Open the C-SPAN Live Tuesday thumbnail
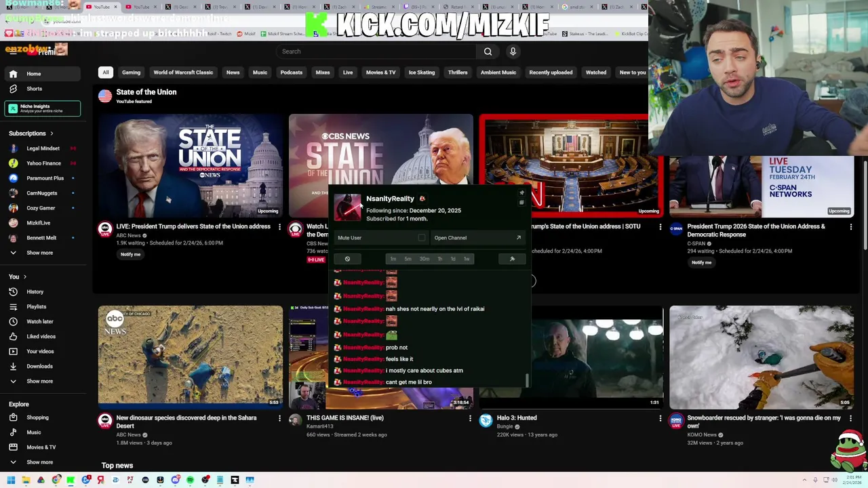The width and height of the screenshot is (868, 488). point(762,187)
